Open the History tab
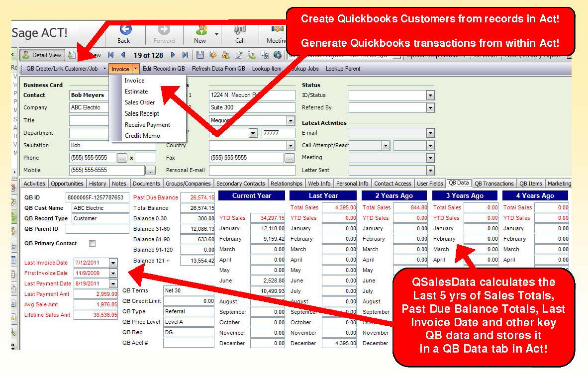The height and width of the screenshot is (374, 588). [98, 184]
